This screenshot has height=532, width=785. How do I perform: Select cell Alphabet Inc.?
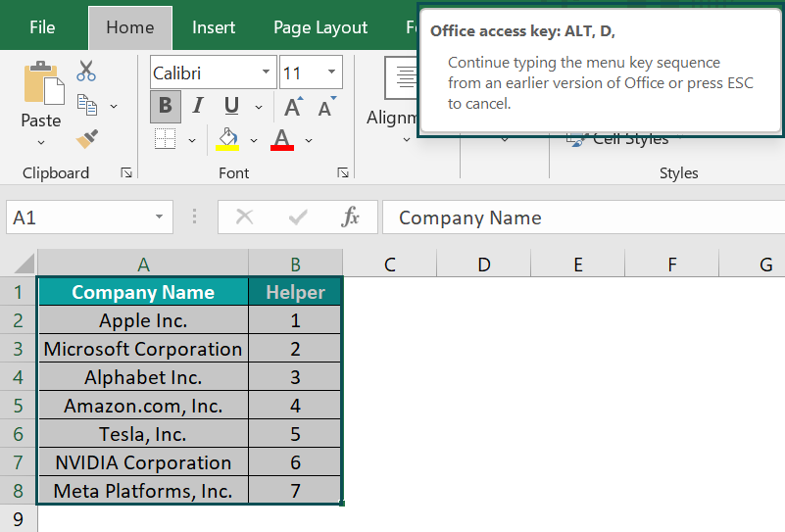[143, 377]
